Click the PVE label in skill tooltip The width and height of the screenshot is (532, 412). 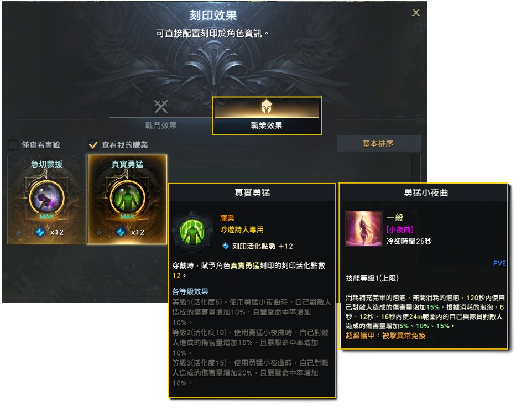click(499, 263)
